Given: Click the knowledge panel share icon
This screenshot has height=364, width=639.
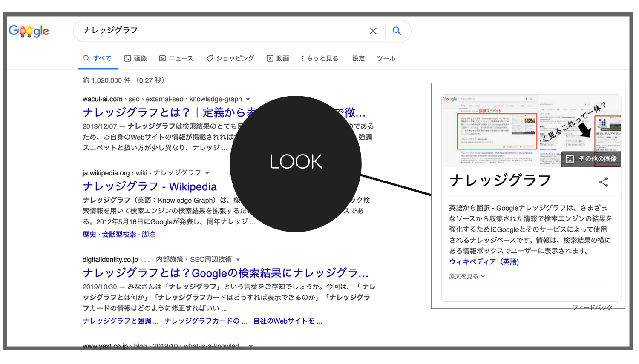Looking at the screenshot, I should point(604,182).
